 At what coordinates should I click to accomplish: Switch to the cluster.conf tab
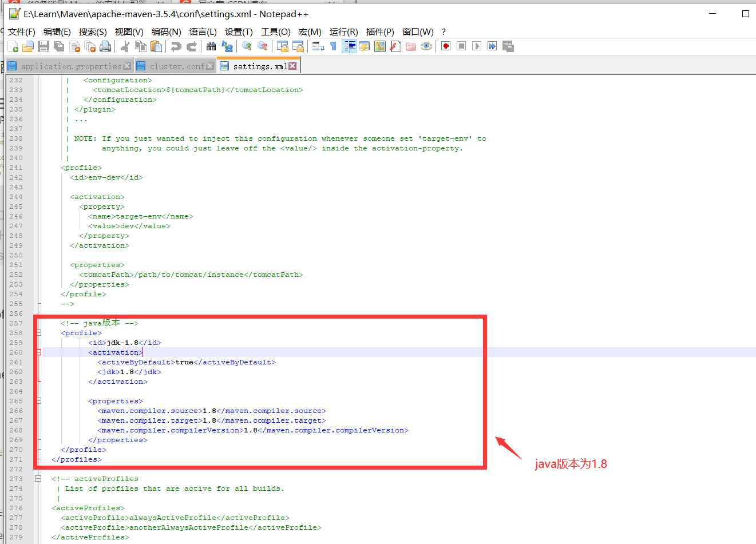[x=175, y=66]
